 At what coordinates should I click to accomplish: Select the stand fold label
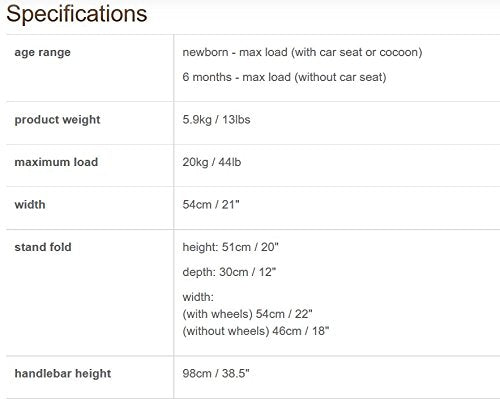[x=43, y=247]
